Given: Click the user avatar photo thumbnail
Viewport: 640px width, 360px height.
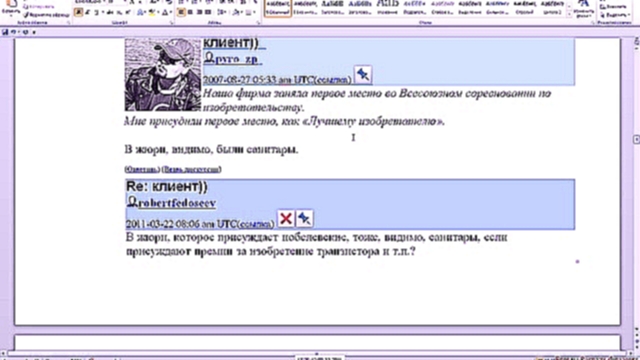Looking at the screenshot, I should coord(163,74).
